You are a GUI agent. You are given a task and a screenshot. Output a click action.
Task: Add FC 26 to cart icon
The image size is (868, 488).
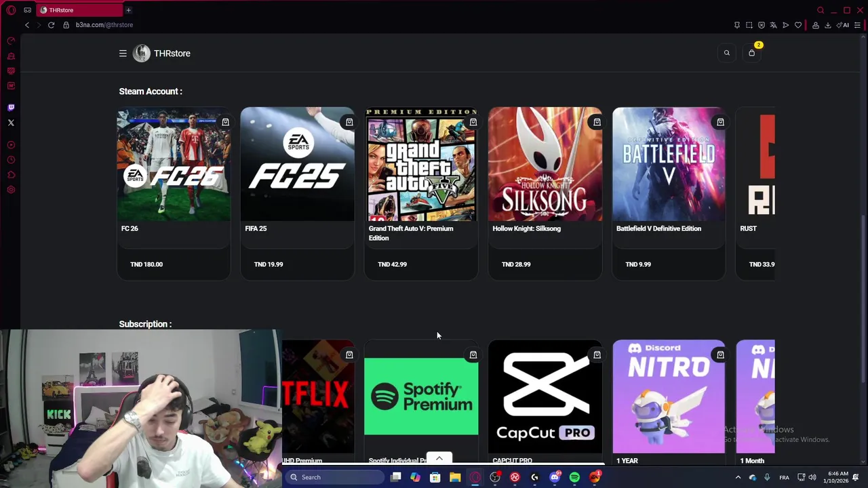click(x=225, y=122)
